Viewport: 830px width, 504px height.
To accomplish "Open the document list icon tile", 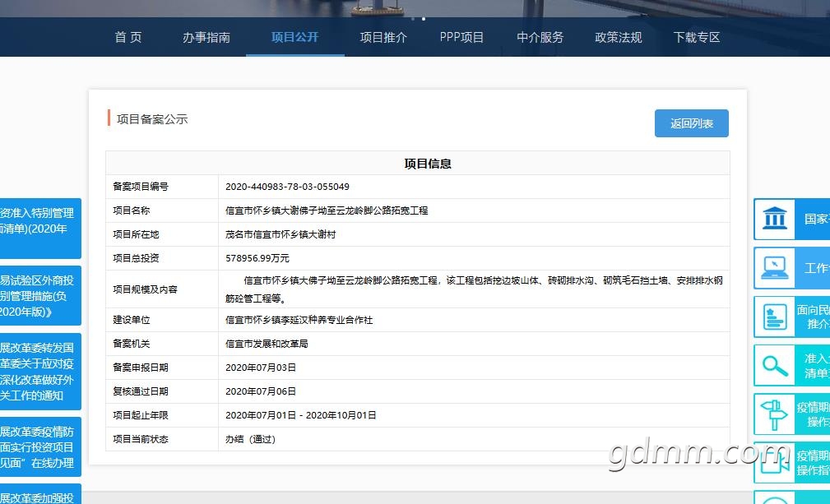I will pos(774,317).
